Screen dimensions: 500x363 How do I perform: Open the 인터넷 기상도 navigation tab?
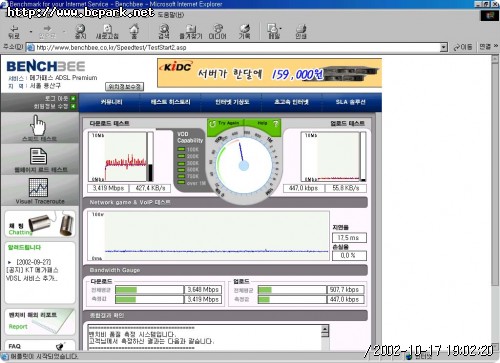pyautogui.click(x=232, y=102)
